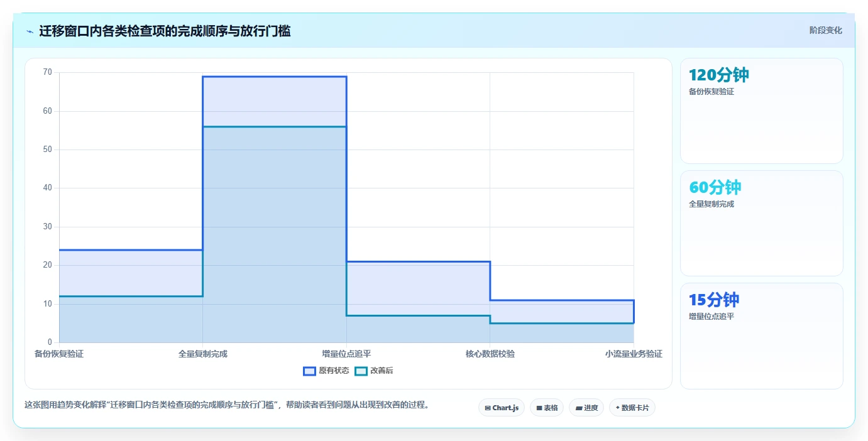Click the 核心数据校验 x-axis label

(x=490, y=354)
